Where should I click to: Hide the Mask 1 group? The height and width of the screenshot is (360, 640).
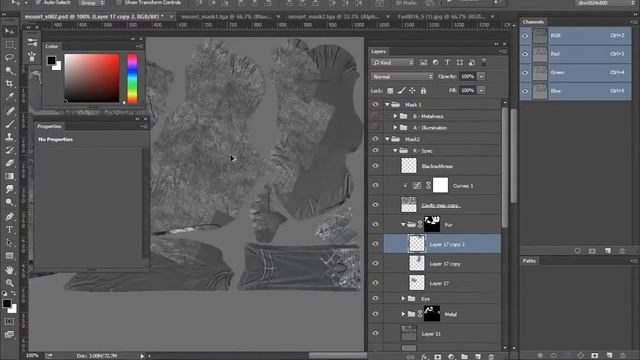[376, 104]
